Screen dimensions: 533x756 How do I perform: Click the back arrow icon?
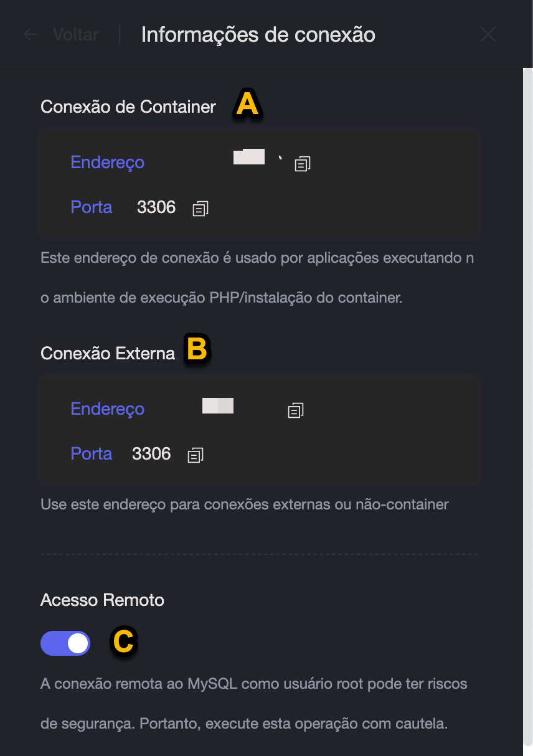coord(31,34)
